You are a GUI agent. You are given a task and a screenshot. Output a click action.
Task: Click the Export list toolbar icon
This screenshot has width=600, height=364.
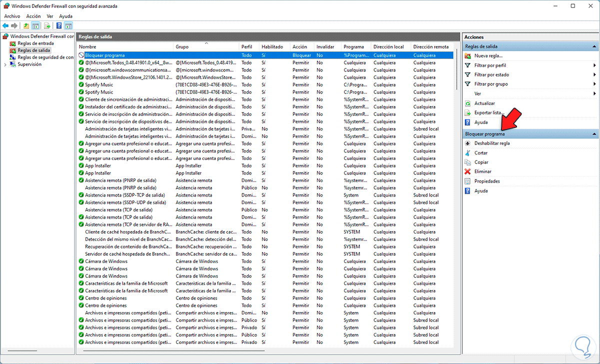tap(47, 25)
